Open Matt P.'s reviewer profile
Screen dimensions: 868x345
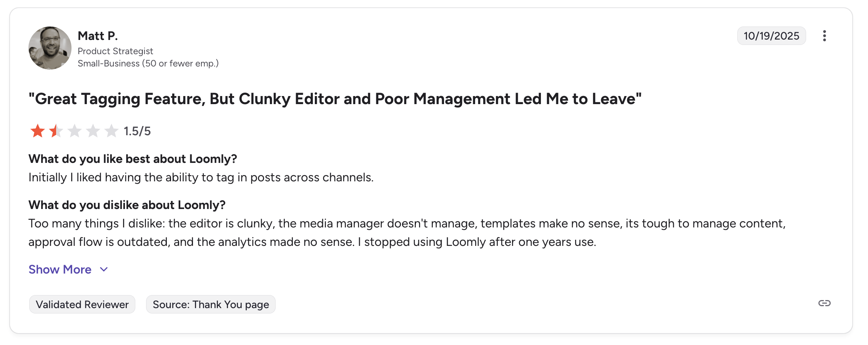tap(98, 35)
